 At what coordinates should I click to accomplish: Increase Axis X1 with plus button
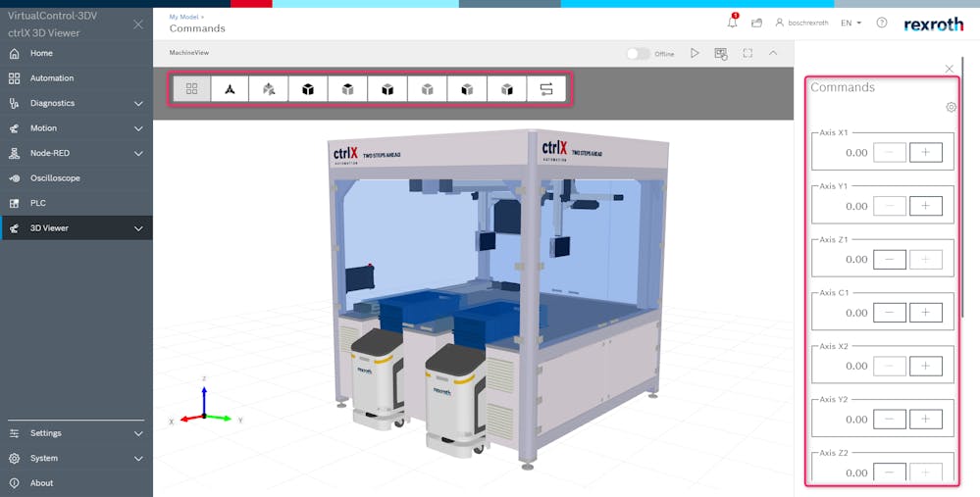click(925, 153)
